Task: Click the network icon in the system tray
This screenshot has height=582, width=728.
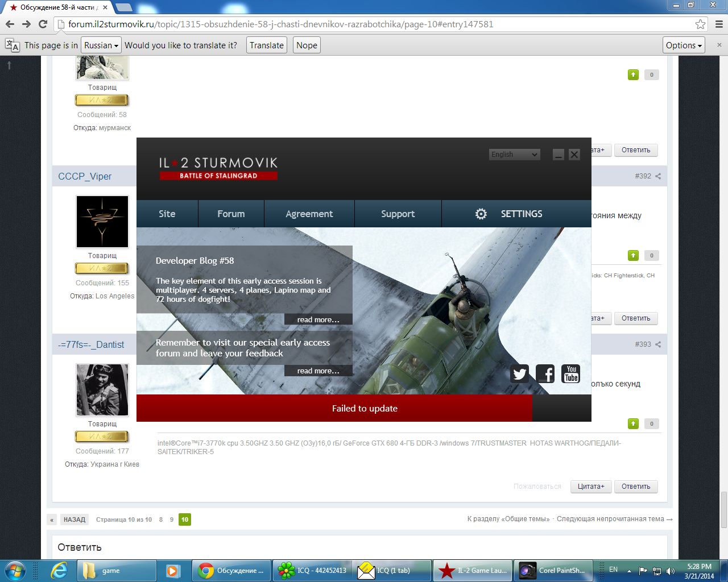Action: [657, 571]
